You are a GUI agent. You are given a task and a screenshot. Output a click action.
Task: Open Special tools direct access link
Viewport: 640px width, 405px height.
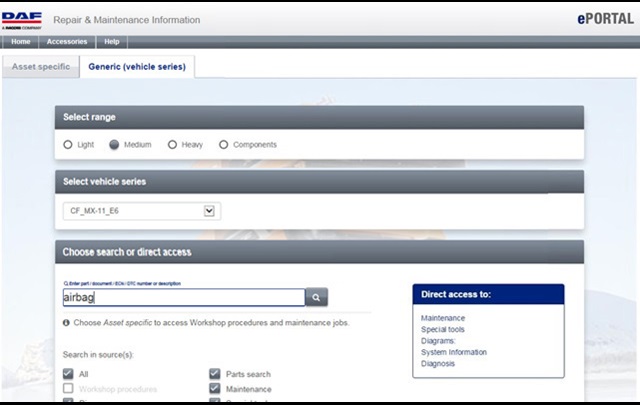tap(442, 329)
